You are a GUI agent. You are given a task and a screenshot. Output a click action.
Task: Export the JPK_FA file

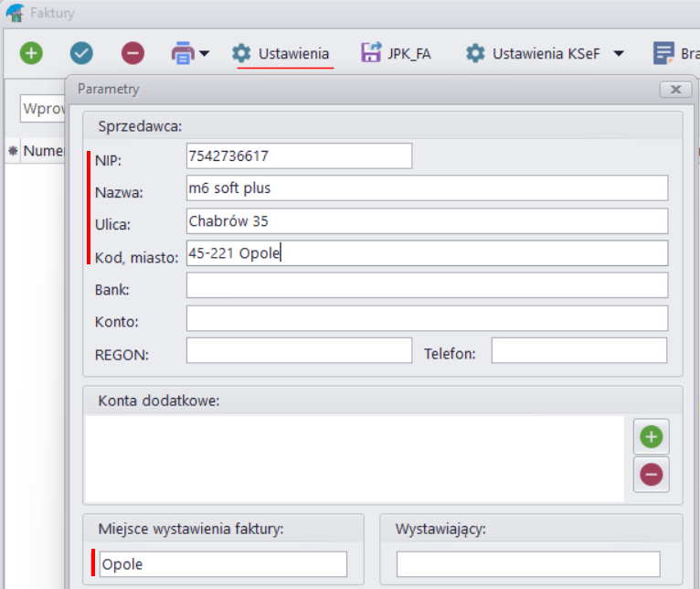(396, 54)
